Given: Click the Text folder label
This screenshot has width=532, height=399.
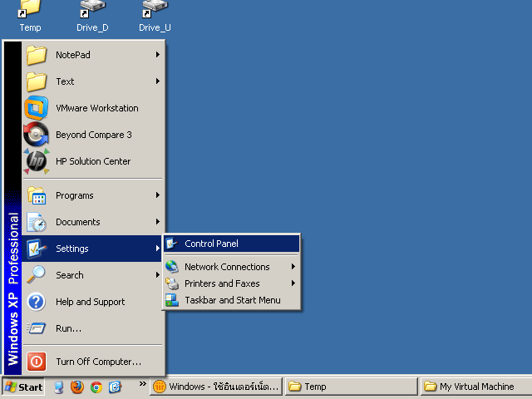Looking at the screenshot, I should pyautogui.click(x=65, y=81).
